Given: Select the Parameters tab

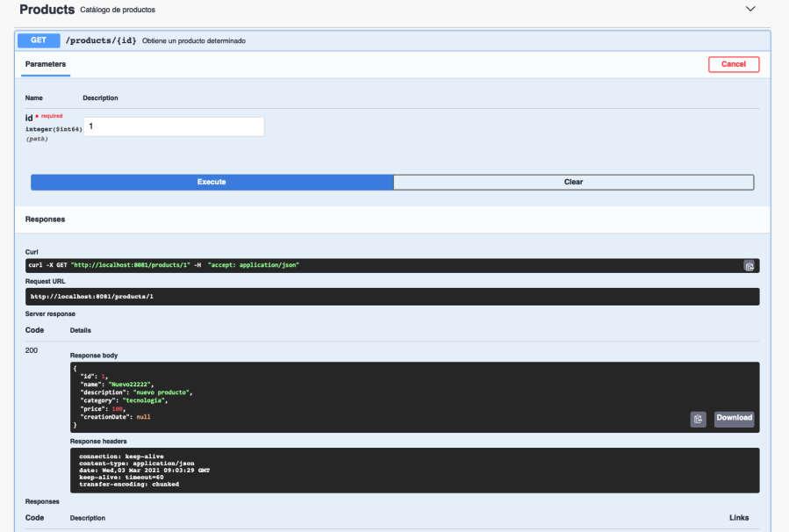Looking at the screenshot, I should coord(45,63).
